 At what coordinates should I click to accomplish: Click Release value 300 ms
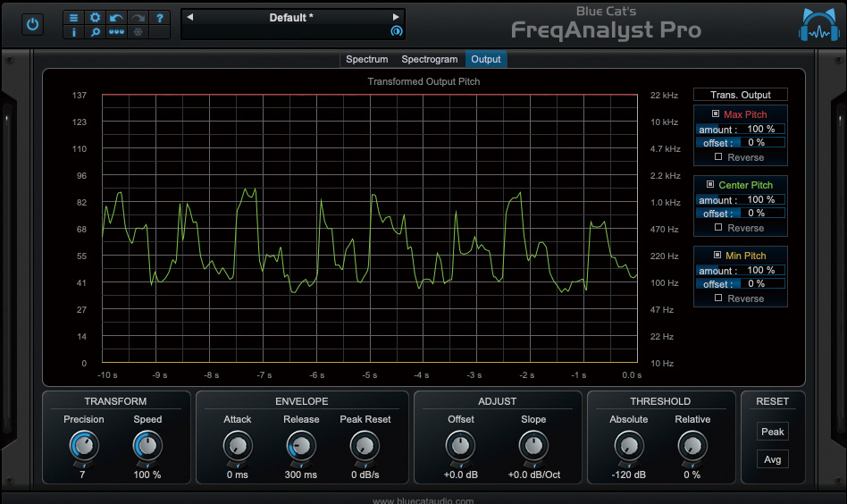[x=301, y=475]
